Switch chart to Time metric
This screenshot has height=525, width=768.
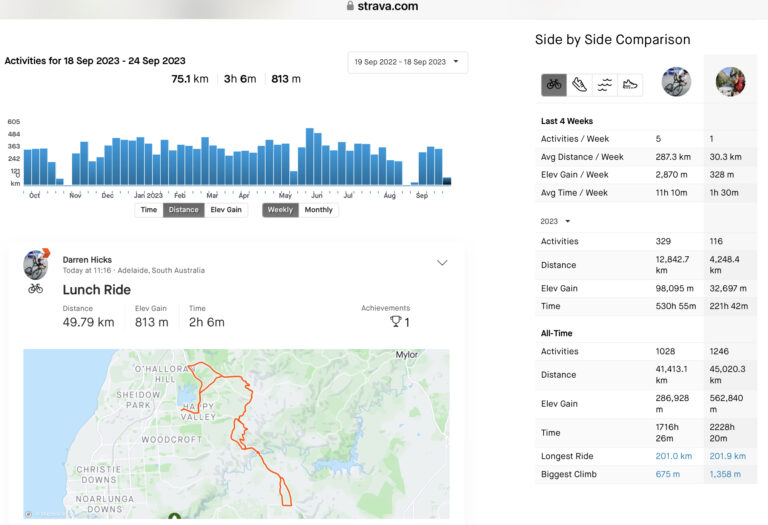149,210
